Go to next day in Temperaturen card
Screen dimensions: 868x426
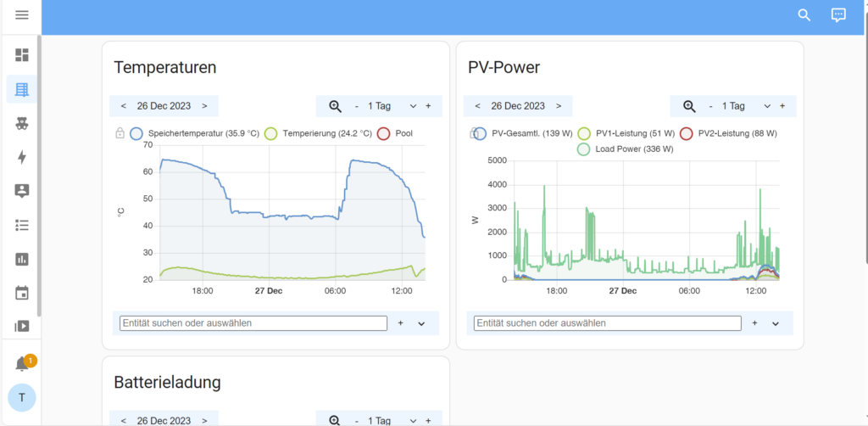point(204,106)
